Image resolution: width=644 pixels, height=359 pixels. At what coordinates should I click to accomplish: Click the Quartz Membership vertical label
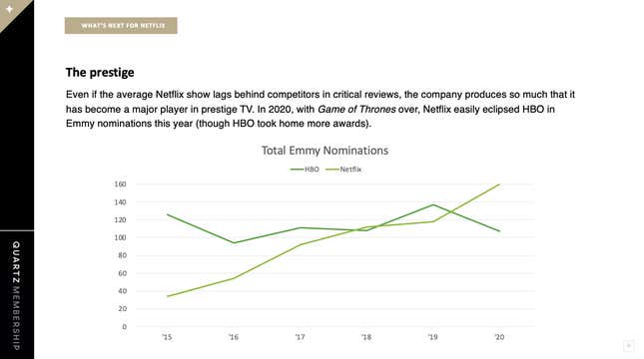tap(16, 295)
